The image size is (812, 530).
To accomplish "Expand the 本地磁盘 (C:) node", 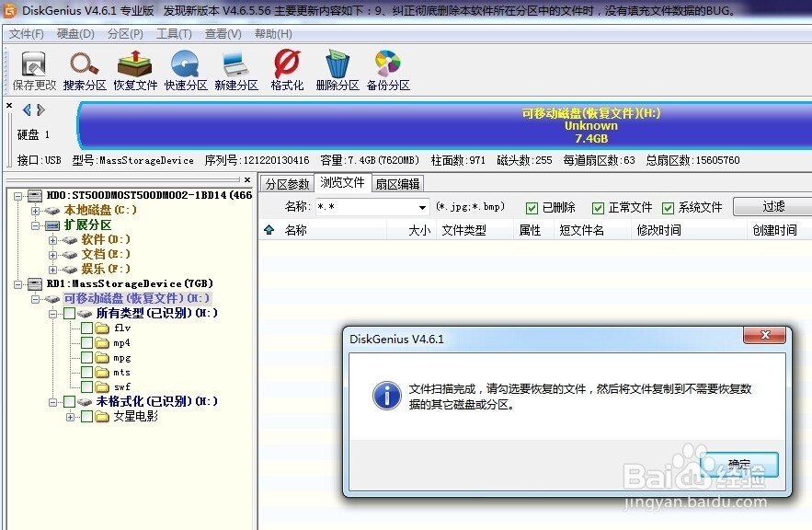I will pos(35,211).
